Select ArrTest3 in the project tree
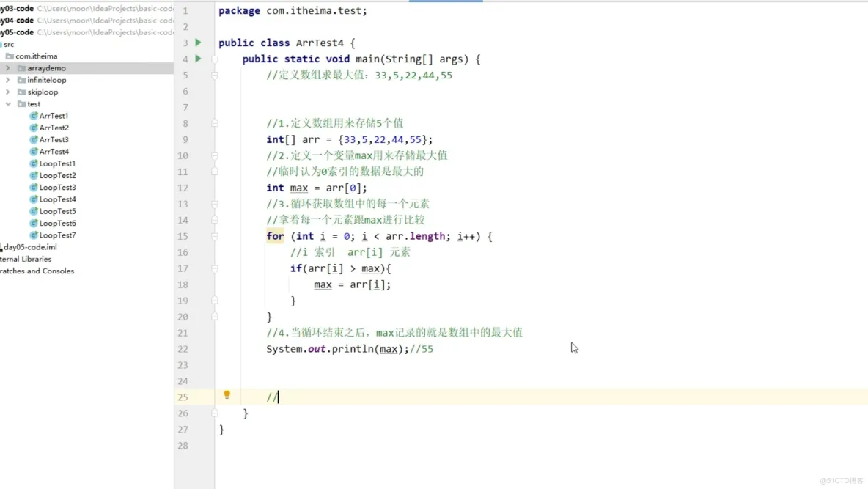868x489 pixels. click(51, 139)
